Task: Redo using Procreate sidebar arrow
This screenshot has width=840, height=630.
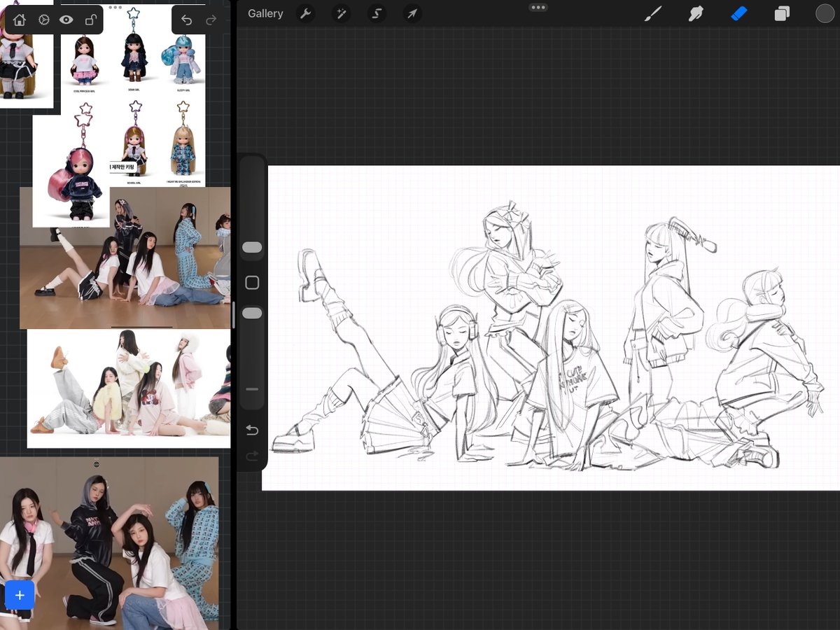Action: 252,456
